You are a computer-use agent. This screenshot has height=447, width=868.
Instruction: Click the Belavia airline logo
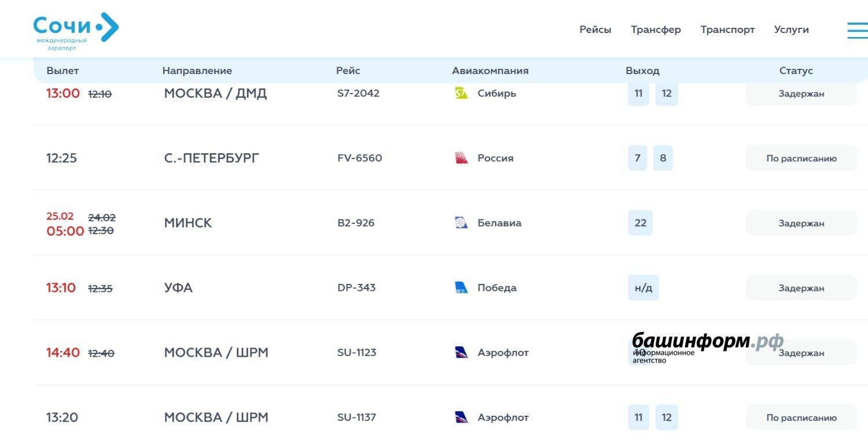point(461,223)
